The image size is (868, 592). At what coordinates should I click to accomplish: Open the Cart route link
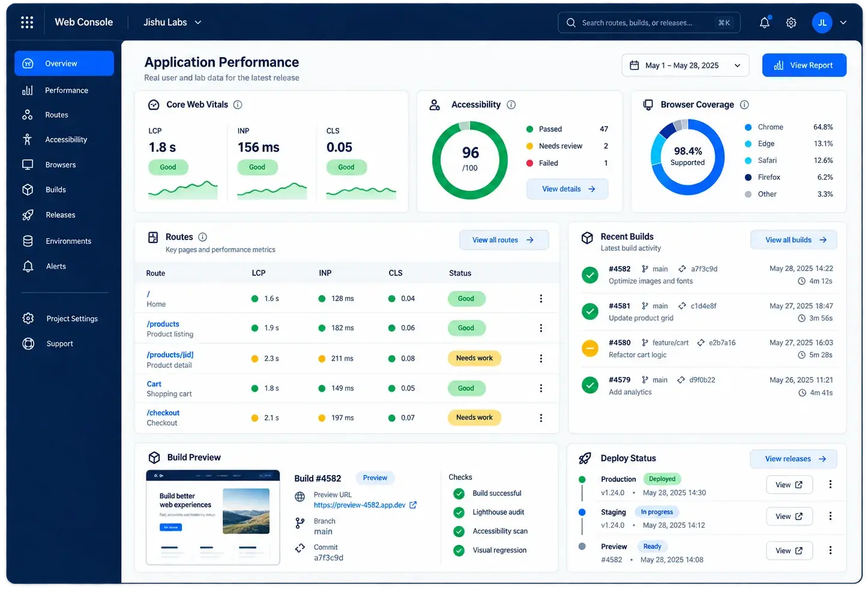coord(154,384)
